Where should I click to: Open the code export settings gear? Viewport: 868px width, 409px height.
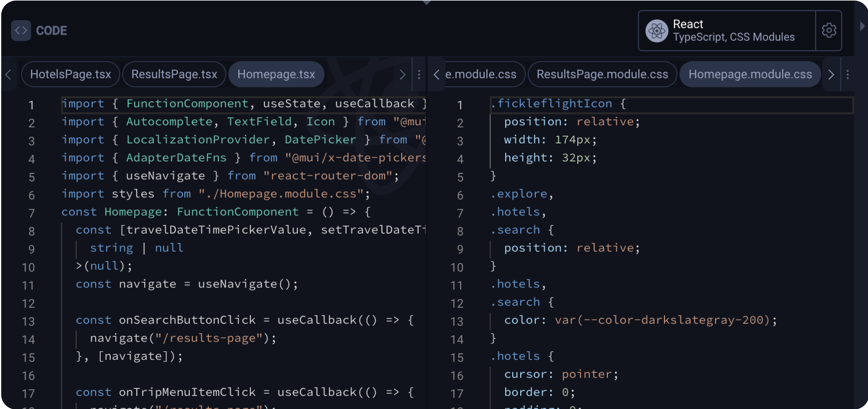[x=829, y=30]
